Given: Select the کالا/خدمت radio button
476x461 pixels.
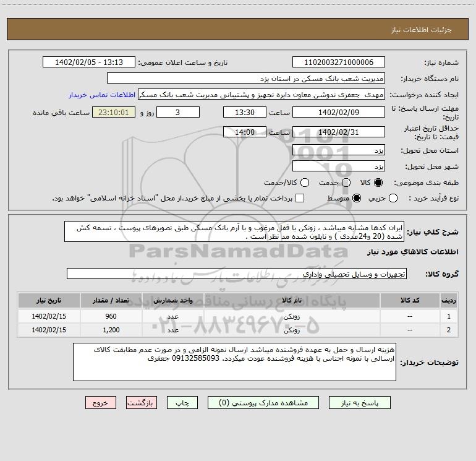Looking at the screenshot, I should [x=305, y=183].
